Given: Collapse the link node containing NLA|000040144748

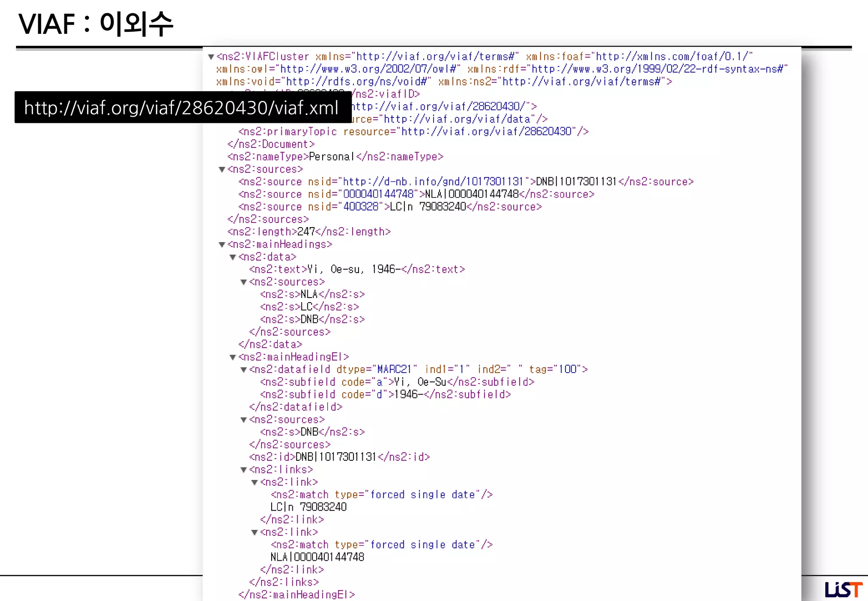Looking at the screenshot, I should pos(255,532).
